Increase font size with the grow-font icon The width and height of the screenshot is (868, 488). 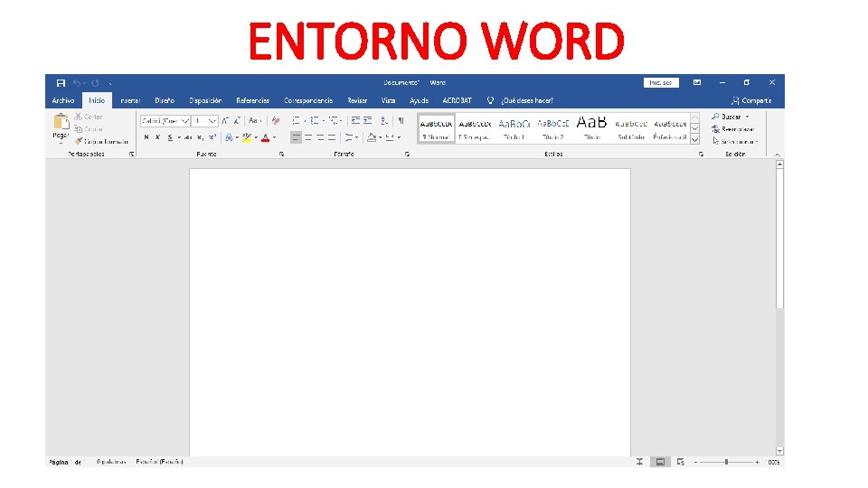tap(225, 120)
